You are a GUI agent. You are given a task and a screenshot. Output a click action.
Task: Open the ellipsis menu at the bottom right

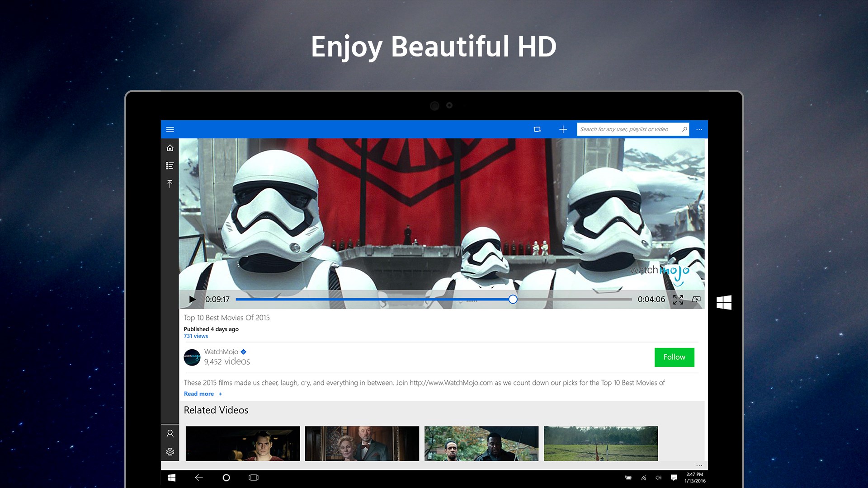[699, 465]
